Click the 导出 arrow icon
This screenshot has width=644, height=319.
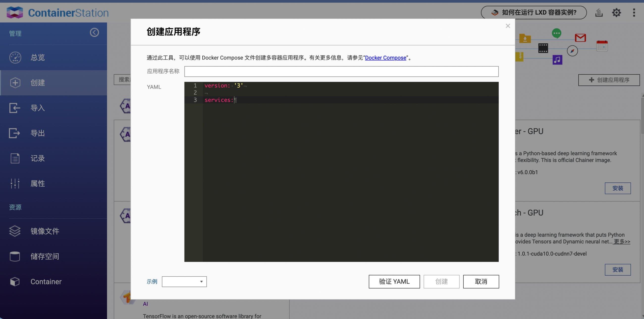click(x=15, y=133)
